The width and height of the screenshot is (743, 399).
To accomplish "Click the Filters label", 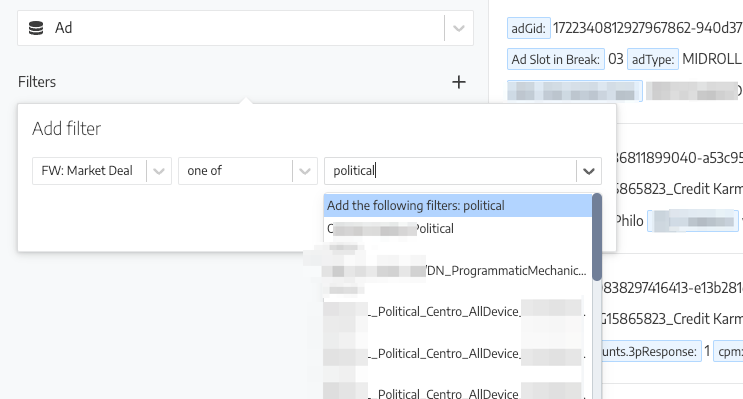I will click(37, 82).
